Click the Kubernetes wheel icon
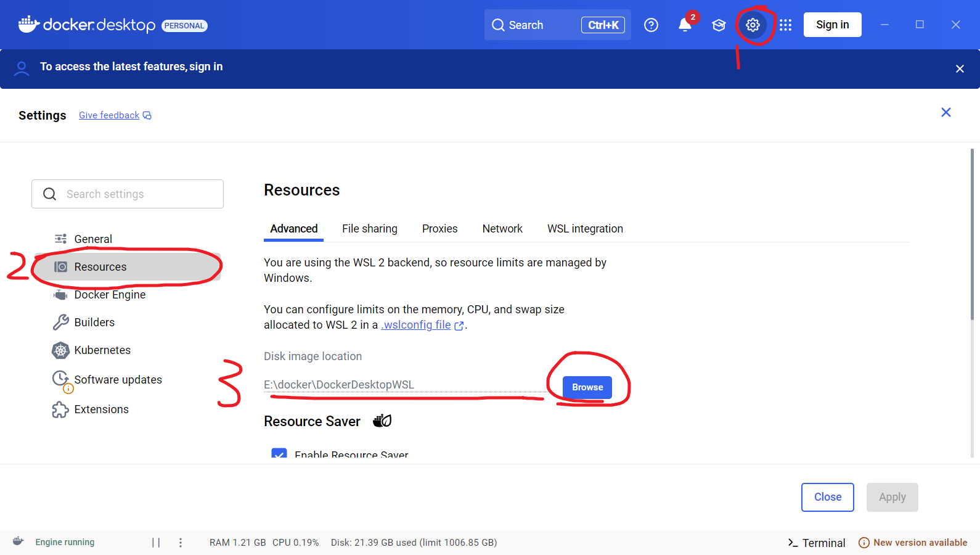Image resolution: width=980 pixels, height=555 pixels. tap(60, 350)
